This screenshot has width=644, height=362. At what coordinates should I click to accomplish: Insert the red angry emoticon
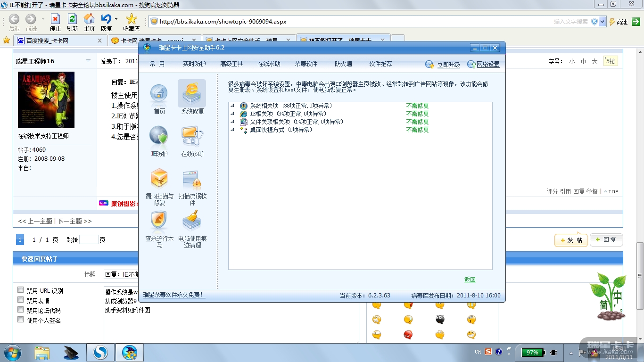(408, 335)
